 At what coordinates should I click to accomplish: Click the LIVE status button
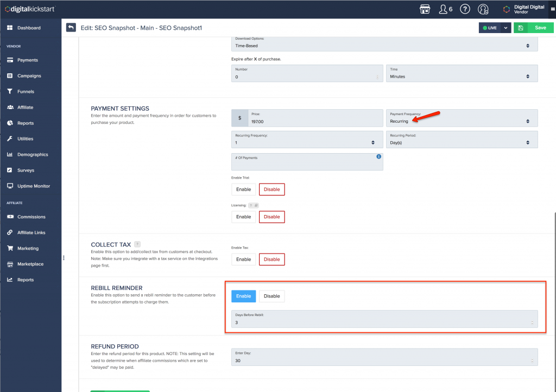point(490,28)
